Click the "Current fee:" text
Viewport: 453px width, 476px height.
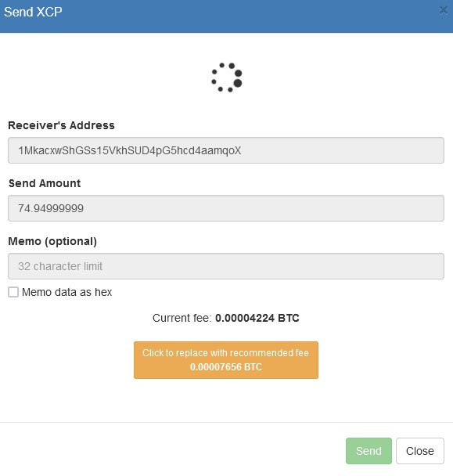(182, 318)
